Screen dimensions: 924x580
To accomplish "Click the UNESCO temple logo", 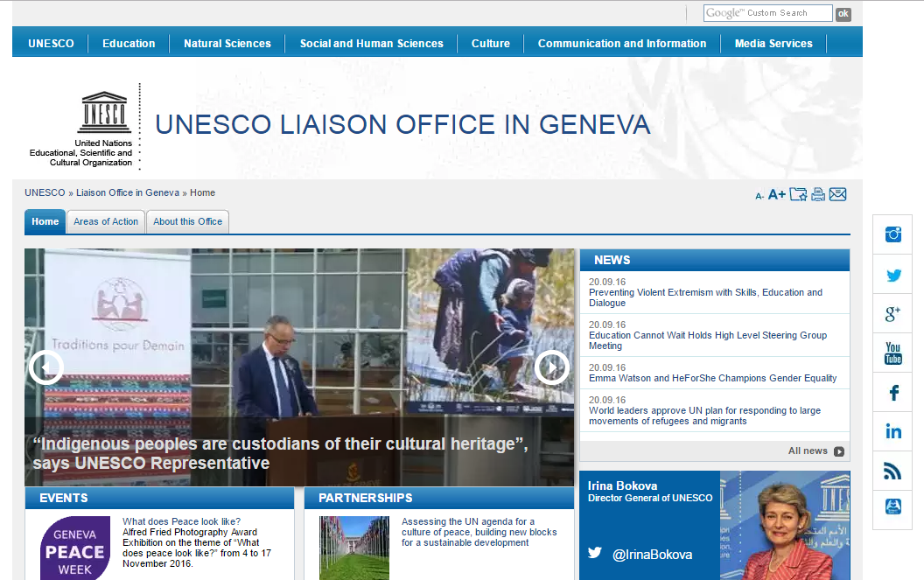I will click(x=104, y=112).
